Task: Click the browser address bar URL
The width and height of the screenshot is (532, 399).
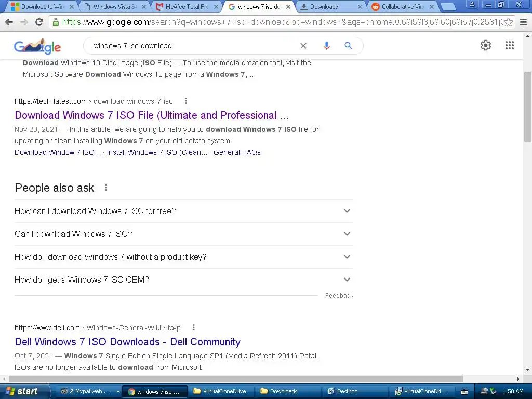Action: [282, 22]
